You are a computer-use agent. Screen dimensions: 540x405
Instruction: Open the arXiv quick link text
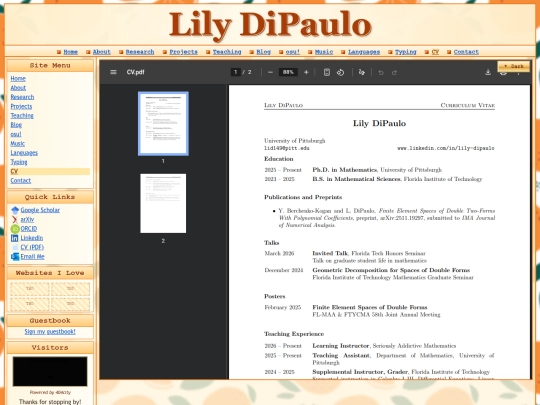(27, 220)
